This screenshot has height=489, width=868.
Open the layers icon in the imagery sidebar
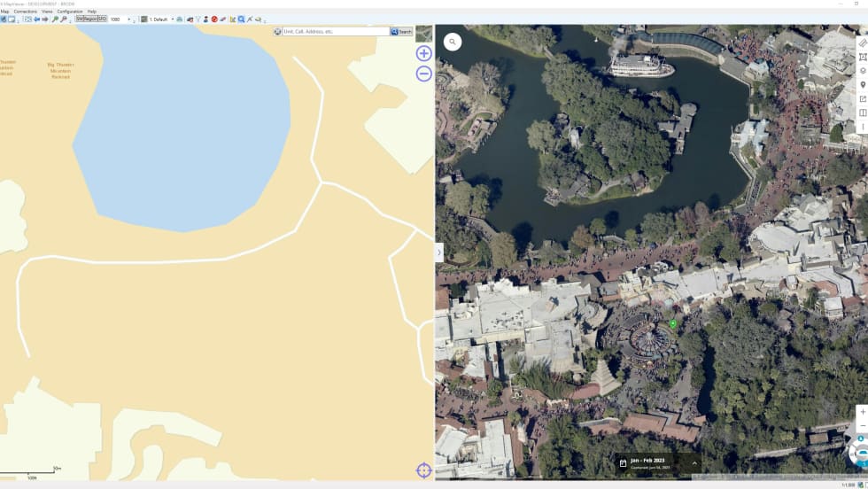[x=863, y=71]
